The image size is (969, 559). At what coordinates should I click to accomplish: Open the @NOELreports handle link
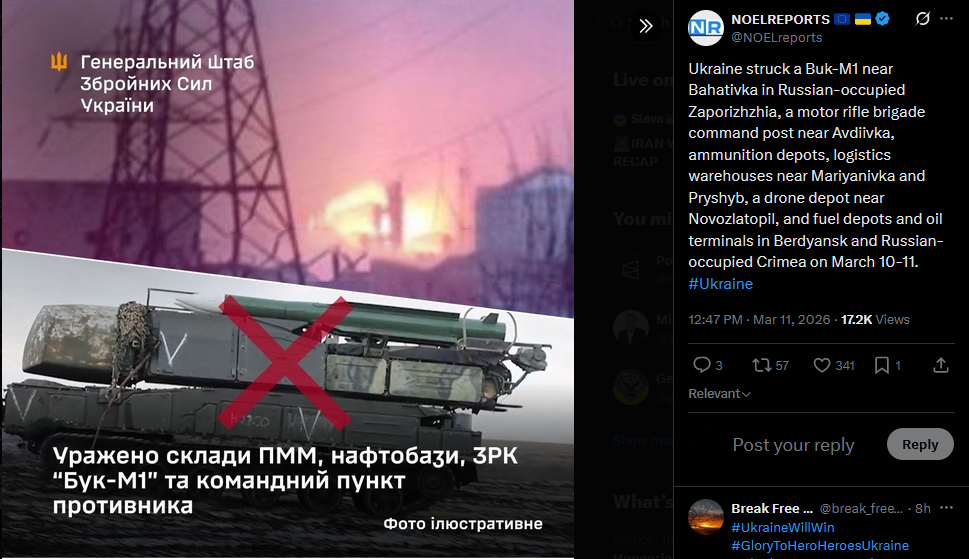[777, 38]
